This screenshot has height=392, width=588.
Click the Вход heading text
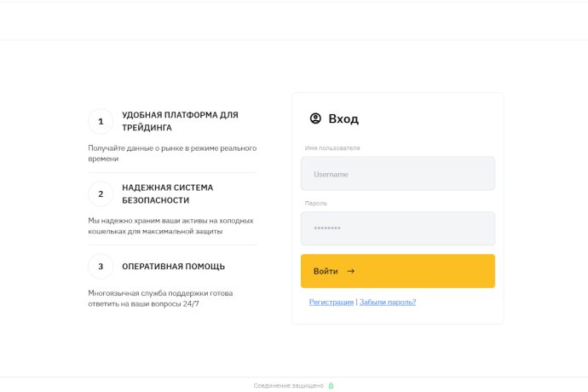tap(343, 119)
